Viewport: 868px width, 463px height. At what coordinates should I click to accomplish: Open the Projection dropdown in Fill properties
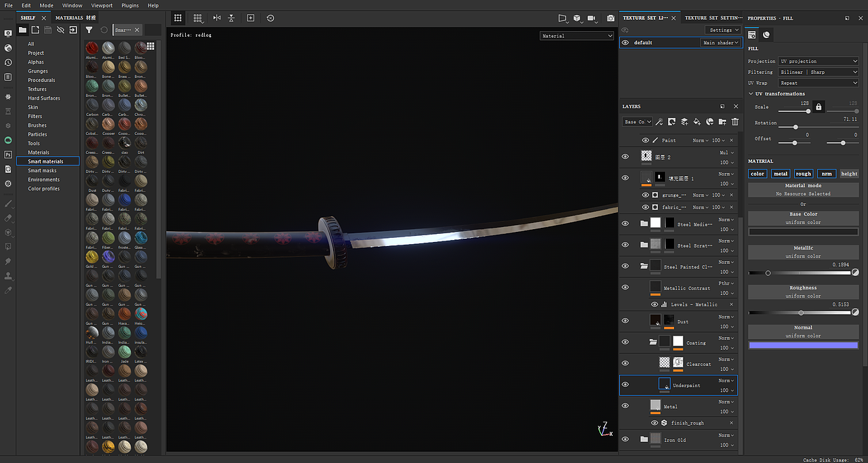point(818,61)
